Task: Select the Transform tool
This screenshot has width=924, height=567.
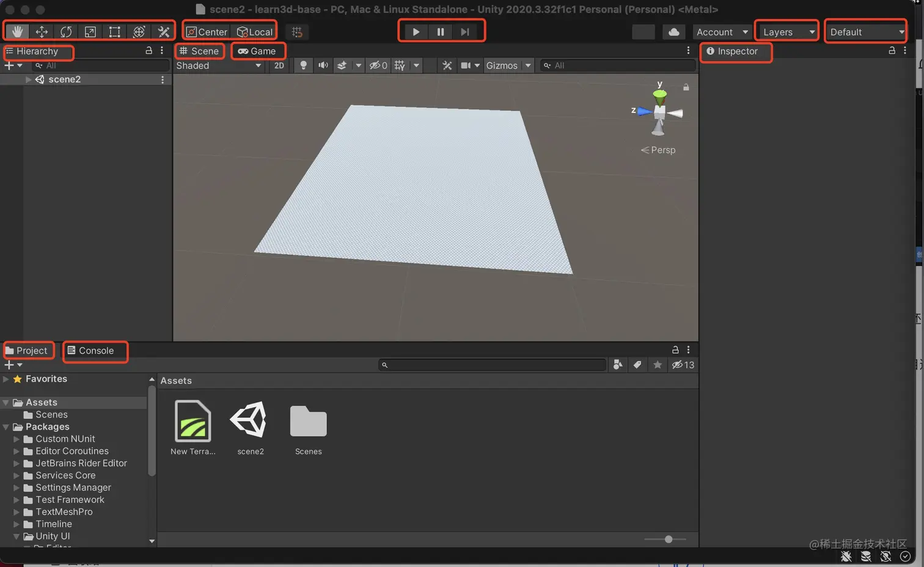Action: (139, 32)
